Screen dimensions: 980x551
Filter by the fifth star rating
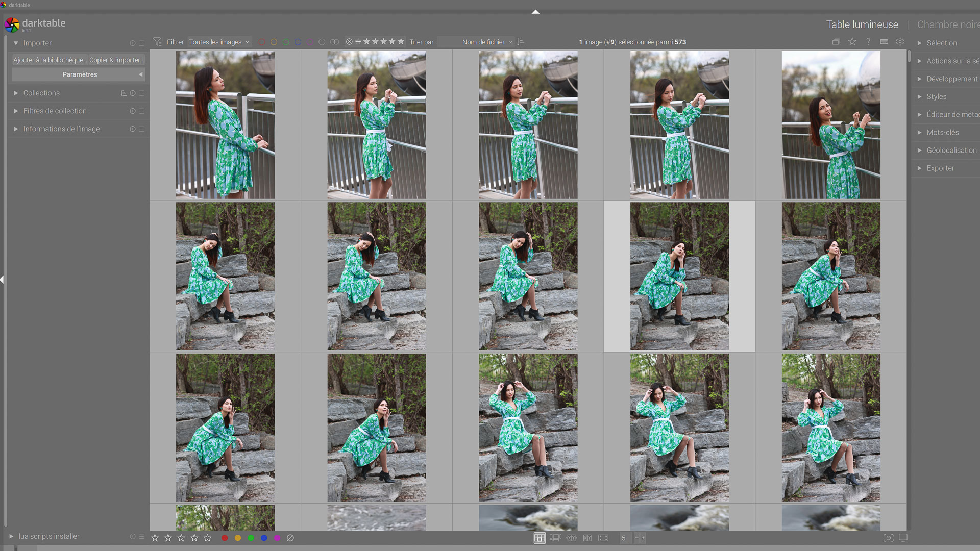(x=401, y=42)
